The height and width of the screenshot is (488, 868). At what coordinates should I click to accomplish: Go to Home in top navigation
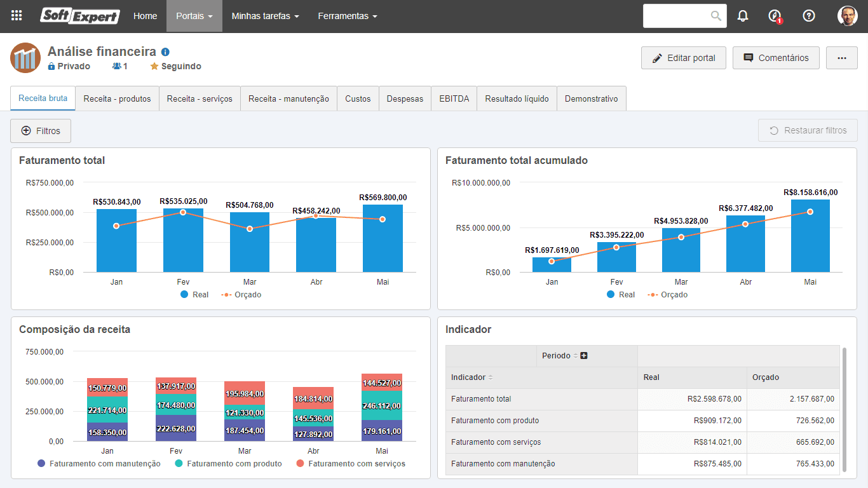point(145,16)
